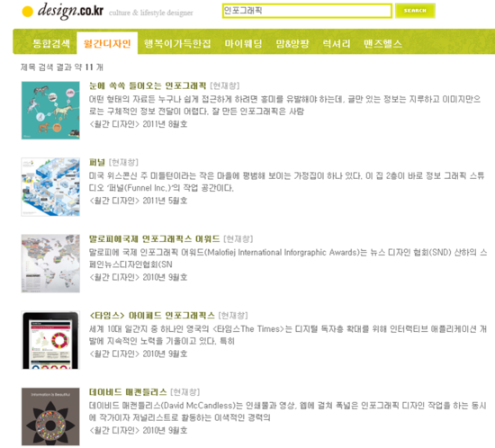Screen dimensions: 495x448
Task: Switch to the 럭셔리 tab
Action: point(337,43)
